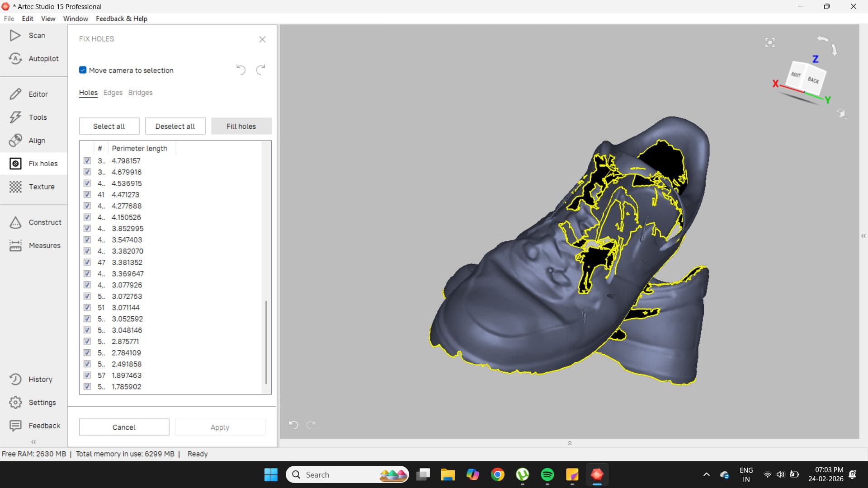This screenshot has width=868, height=488.
Task: Uncheck hole with perimeter 4.798157
Action: [x=87, y=161]
